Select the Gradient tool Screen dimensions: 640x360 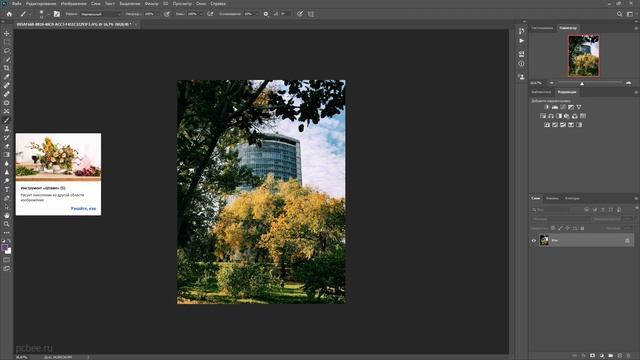click(7, 155)
